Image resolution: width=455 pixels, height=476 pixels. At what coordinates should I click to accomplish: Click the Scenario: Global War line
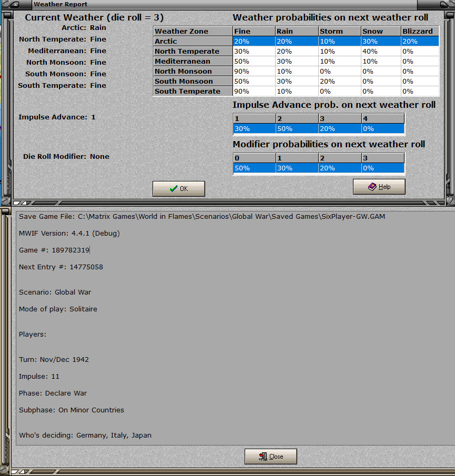point(55,292)
